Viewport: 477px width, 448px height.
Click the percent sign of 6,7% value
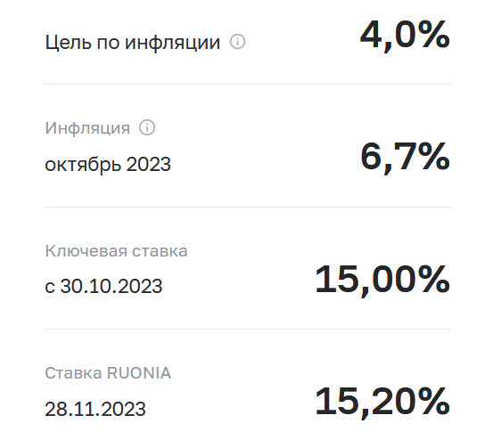[x=434, y=156]
